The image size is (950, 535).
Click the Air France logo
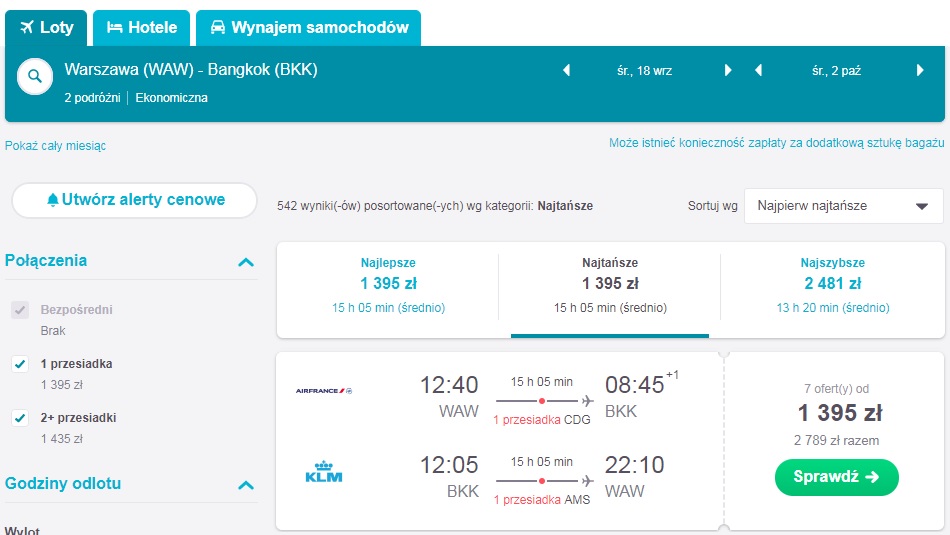click(324, 391)
